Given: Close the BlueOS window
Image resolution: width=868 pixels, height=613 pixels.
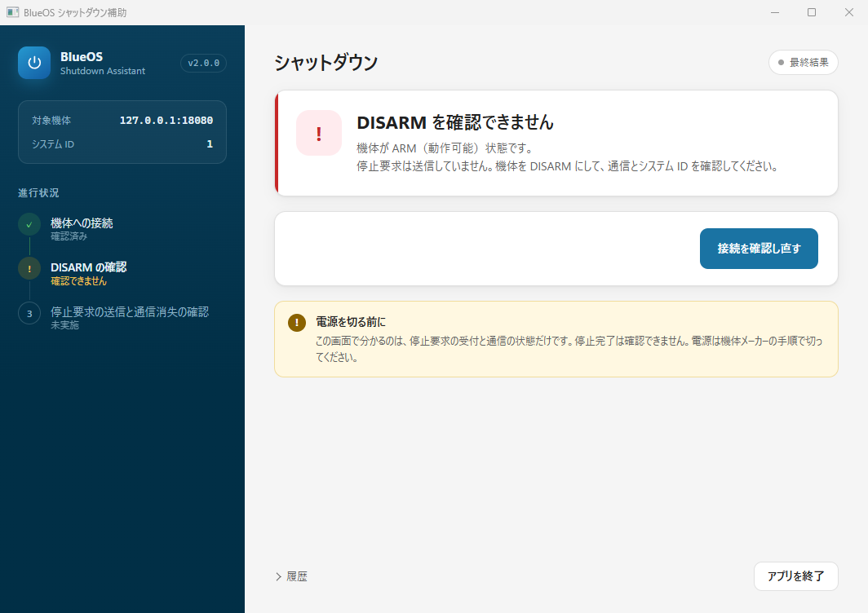Looking at the screenshot, I should coord(848,12).
